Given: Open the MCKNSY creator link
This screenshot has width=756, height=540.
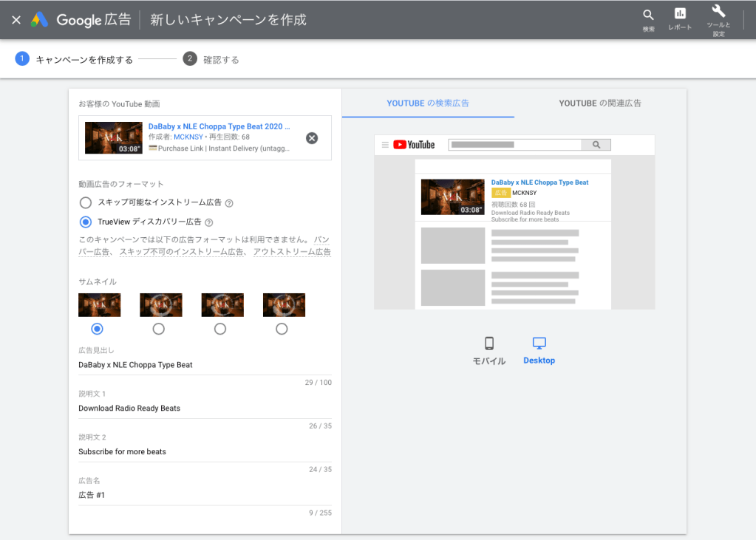Looking at the screenshot, I should coord(188,137).
